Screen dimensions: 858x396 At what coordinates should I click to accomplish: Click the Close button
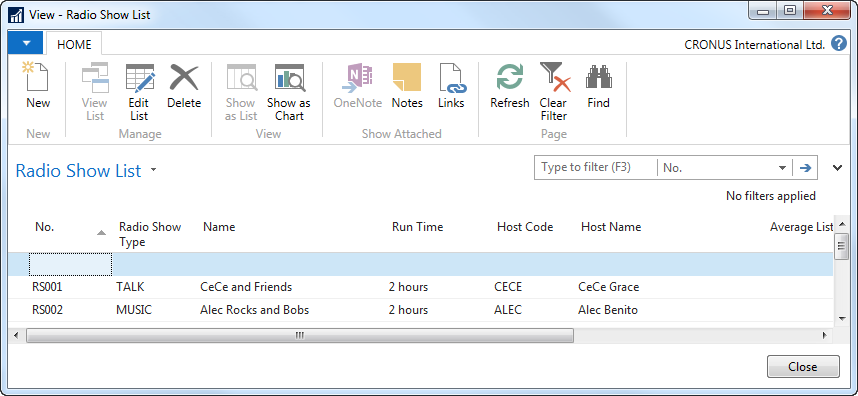803,366
